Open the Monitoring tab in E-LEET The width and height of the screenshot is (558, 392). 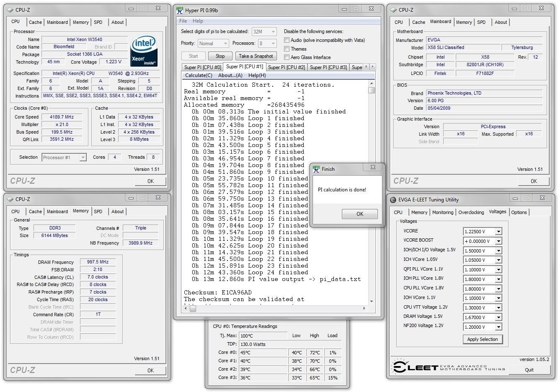point(443,213)
